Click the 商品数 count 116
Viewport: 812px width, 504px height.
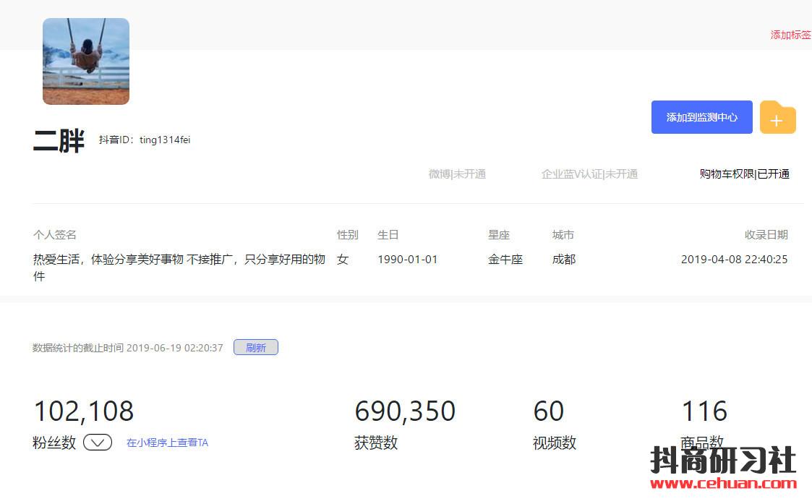coord(704,411)
